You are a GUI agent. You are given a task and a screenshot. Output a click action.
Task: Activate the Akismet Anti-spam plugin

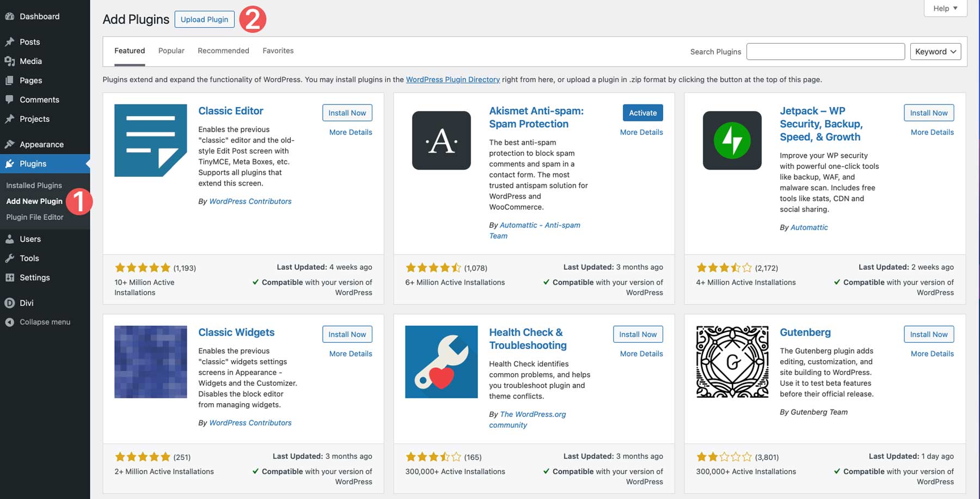coord(643,113)
